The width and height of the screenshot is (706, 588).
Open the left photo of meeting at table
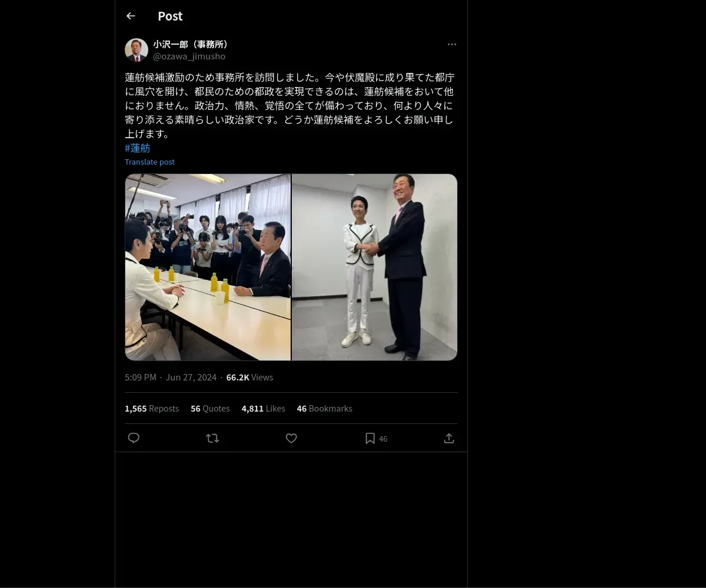(x=208, y=267)
